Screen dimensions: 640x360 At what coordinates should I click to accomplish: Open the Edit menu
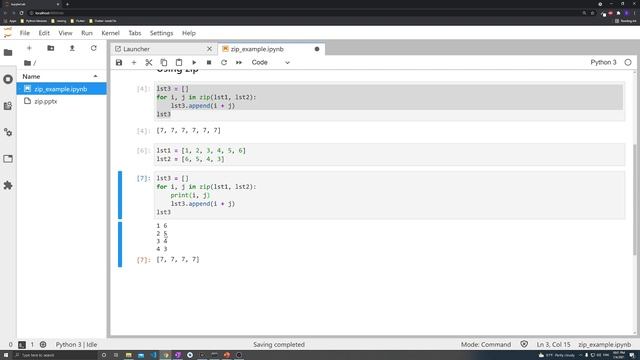pos(44,33)
